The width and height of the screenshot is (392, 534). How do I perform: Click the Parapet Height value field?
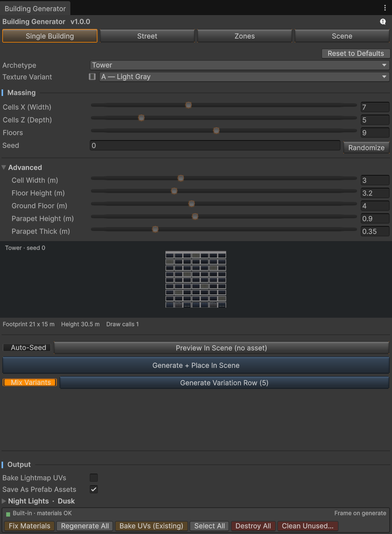point(375,219)
